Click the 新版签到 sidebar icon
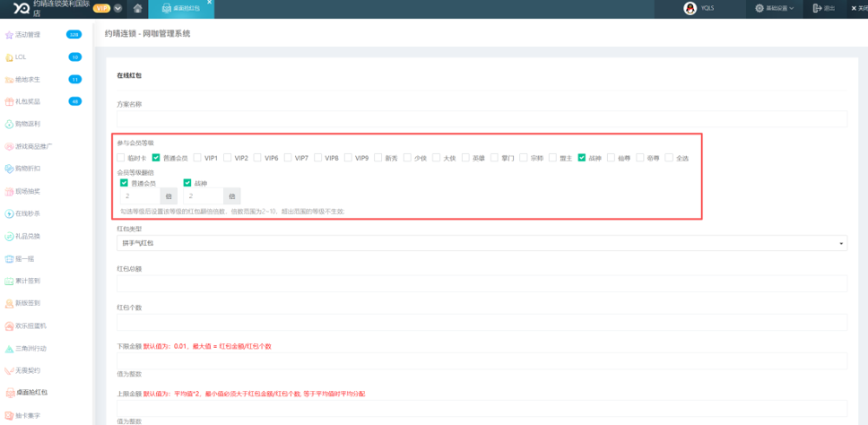 click(8, 303)
